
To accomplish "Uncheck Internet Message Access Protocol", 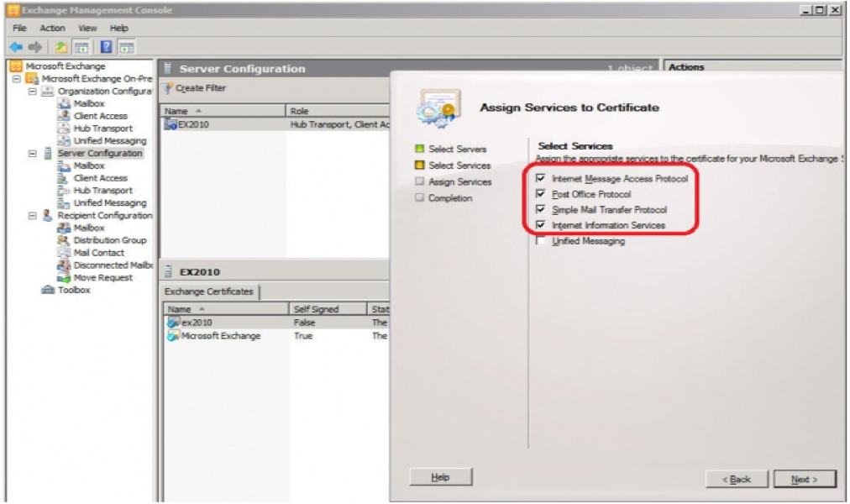I will point(540,178).
